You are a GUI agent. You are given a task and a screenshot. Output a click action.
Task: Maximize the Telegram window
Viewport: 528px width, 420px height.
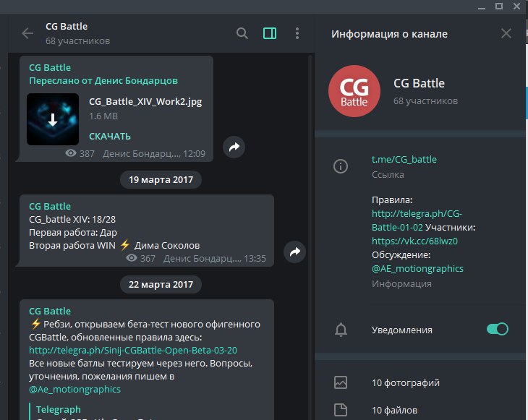pyautogui.click(x=499, y=7)
